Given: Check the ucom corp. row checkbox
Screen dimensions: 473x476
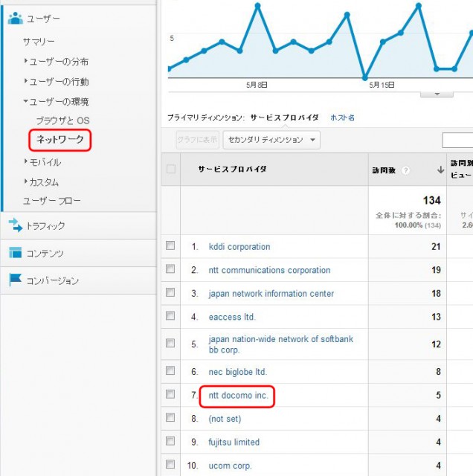Looking at the screenshot, I should tap(170, 464).
